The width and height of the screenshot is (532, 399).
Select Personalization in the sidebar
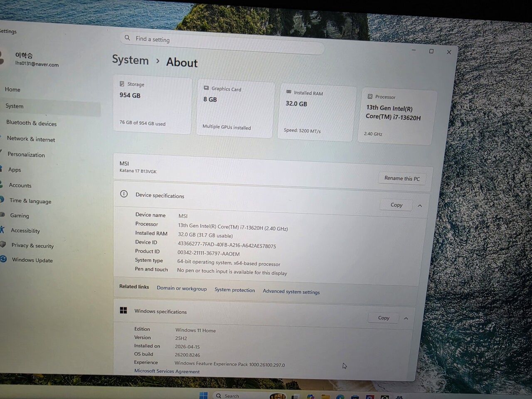coord(26,155)
